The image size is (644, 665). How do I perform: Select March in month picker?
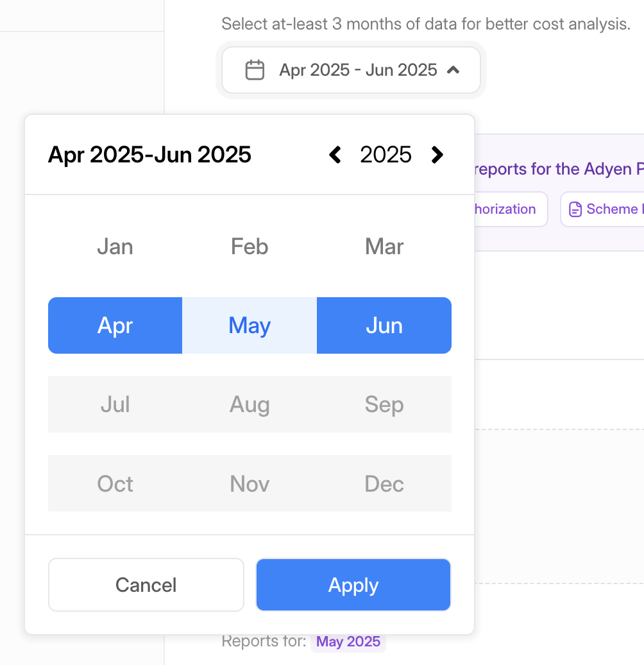(384, 246)
